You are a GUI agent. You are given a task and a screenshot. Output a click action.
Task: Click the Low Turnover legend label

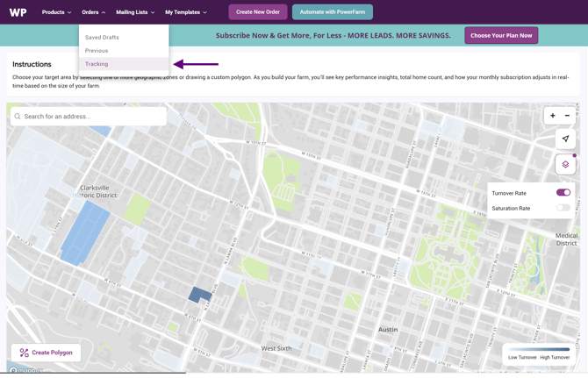tap(522, 358)
